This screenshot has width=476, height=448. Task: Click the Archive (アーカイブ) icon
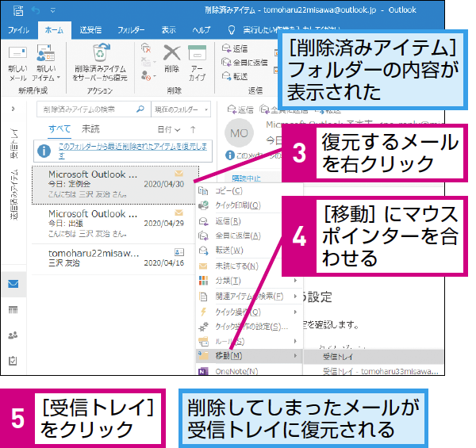(197, 63)
